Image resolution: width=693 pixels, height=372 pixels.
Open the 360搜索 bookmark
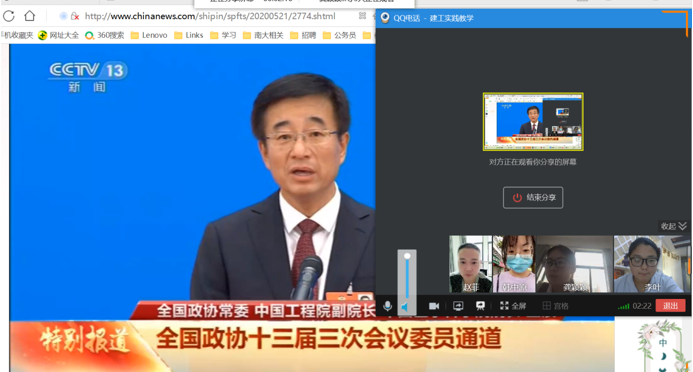(105, 35)
